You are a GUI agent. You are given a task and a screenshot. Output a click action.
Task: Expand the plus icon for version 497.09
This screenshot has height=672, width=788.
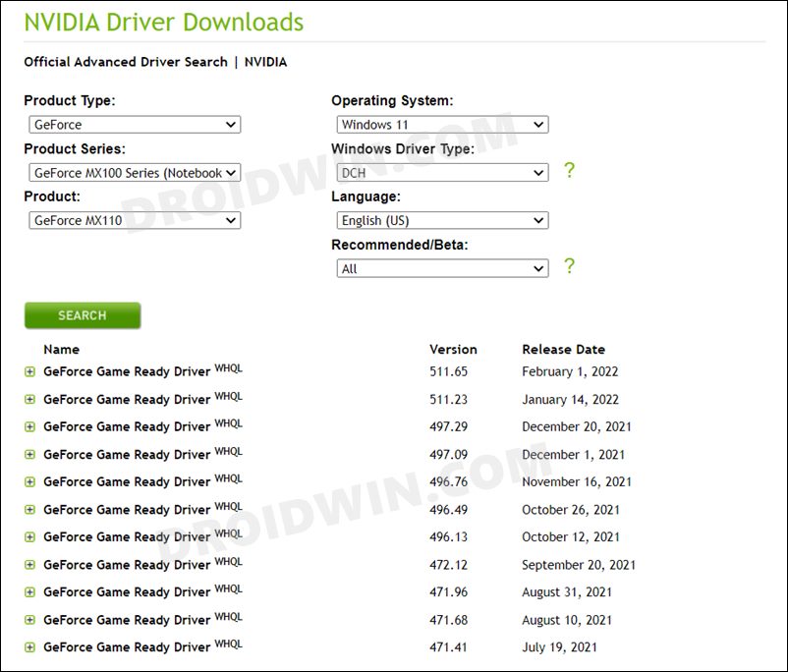point(30,454)
